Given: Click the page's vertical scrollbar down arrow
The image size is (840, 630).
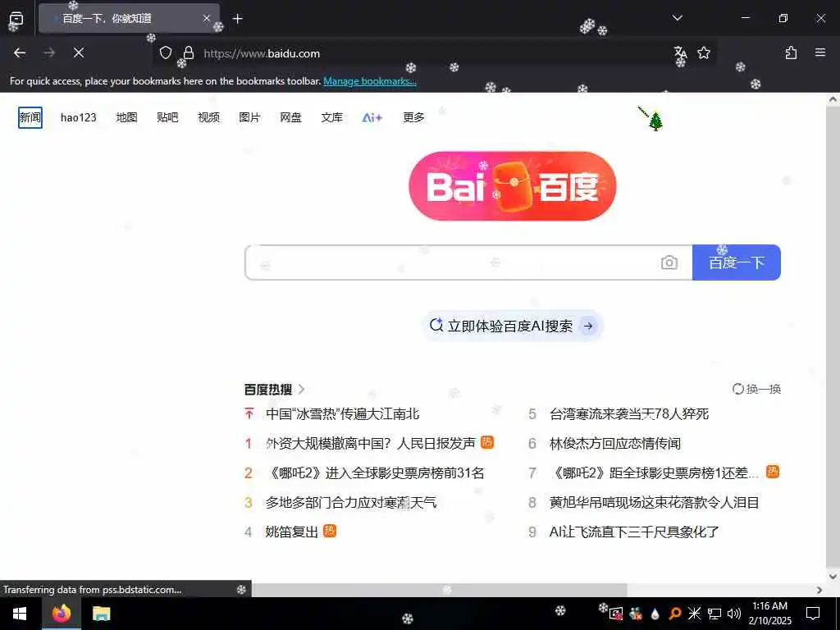Looking at the screenshot, I should (833, 577).
